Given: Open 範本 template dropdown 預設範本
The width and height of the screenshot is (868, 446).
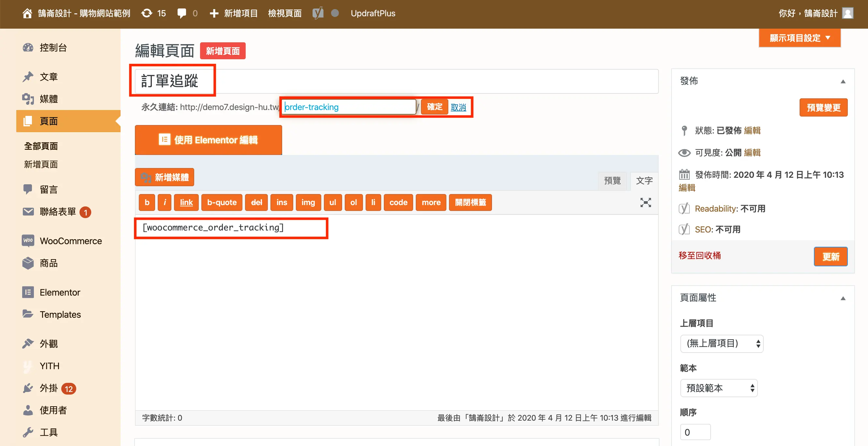Looking at the screenshot, I should coord(719,388).
